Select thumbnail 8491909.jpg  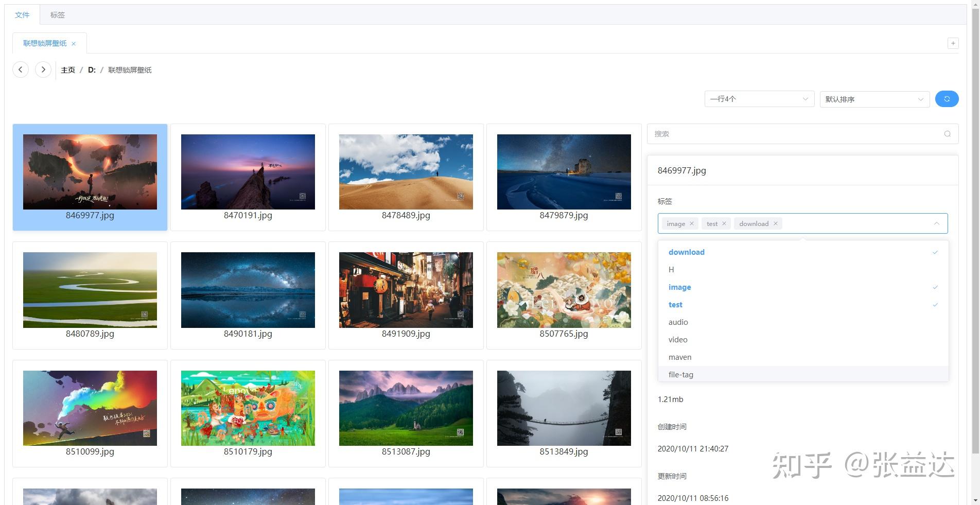[x=406, y=295]
